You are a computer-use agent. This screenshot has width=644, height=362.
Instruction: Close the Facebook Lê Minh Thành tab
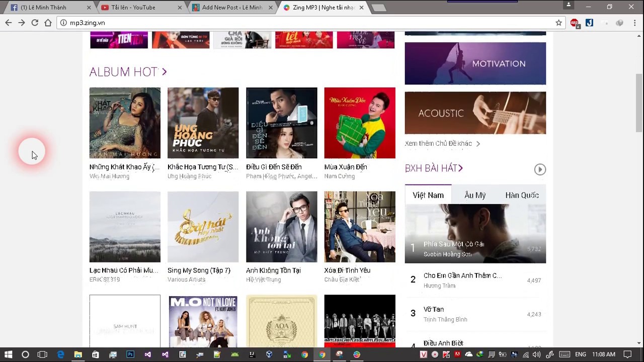click(x=89, y=8)
